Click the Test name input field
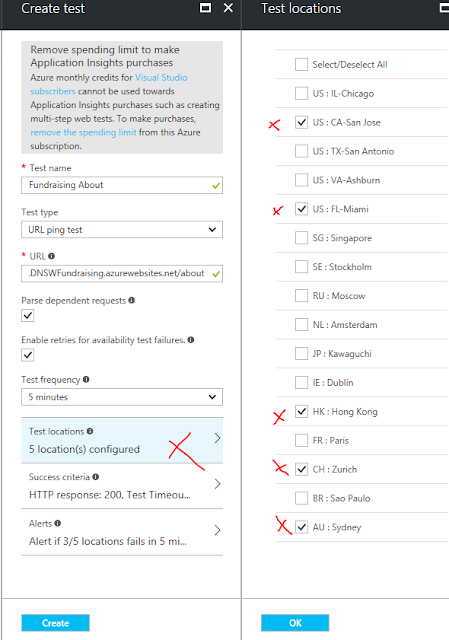 (x=122, y=185)
